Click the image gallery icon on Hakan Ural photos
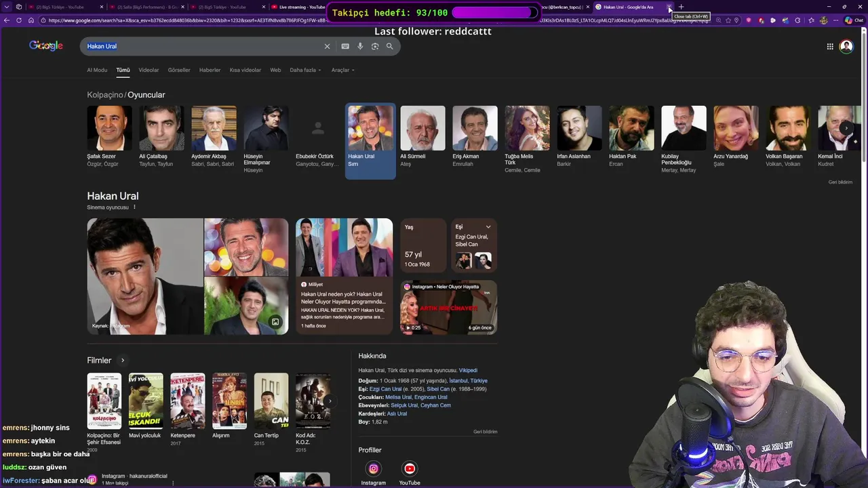This screenshot has width=868, height=488. [x=275, y=322]
